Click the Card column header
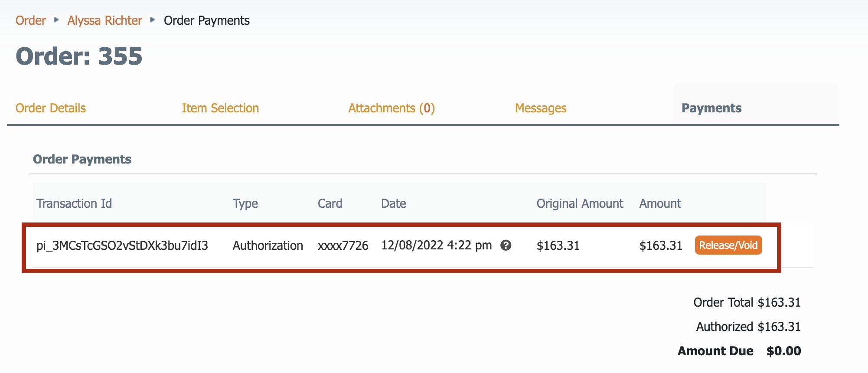The height and width of the screenshot is (373, 868). (330, 203)
